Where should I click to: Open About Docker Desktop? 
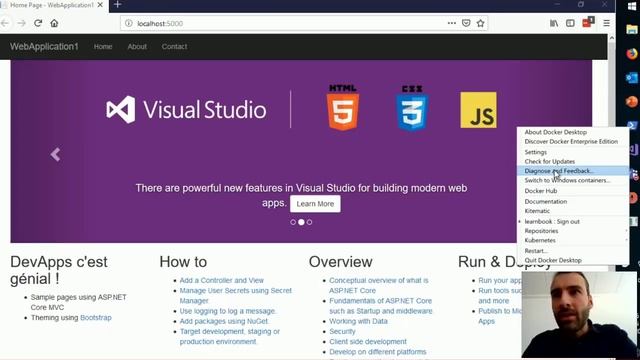pyautogui.click(x=573, y=132)
